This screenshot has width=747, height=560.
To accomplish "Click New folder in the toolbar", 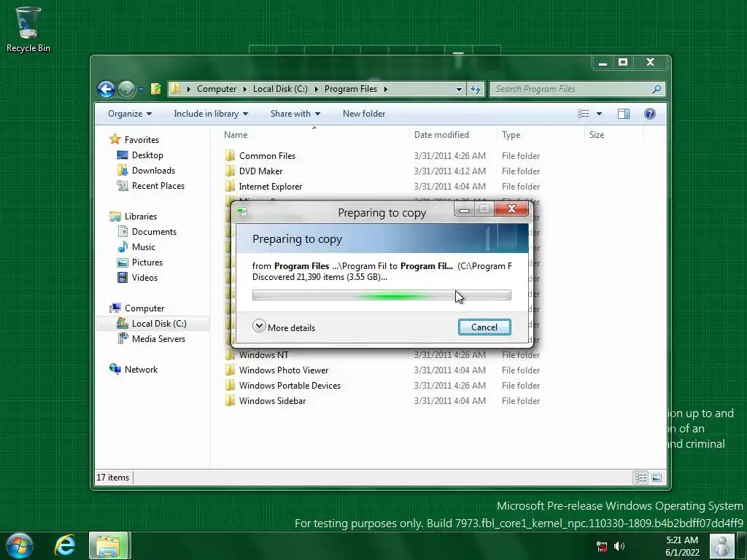I will (x=364, y=114).
